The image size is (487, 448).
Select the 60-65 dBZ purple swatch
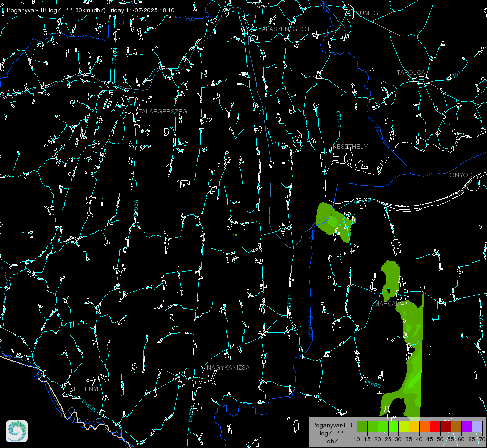pos(467,426)
